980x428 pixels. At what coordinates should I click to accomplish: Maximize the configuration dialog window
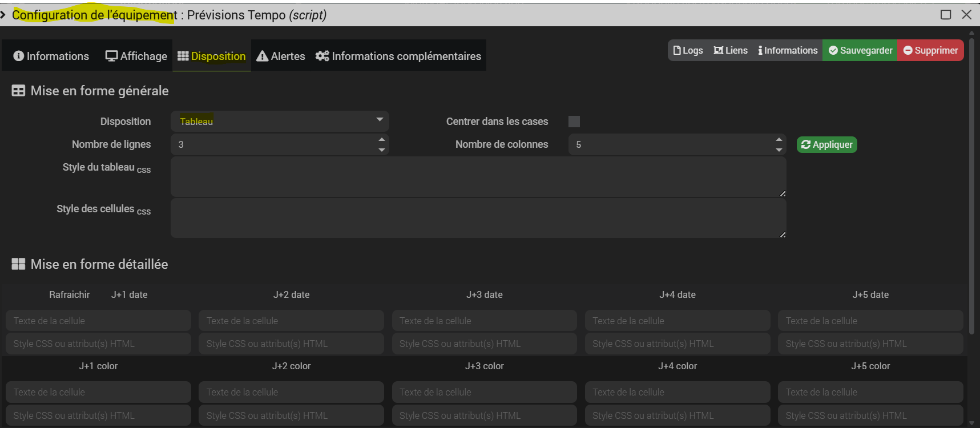click(946, 14)
